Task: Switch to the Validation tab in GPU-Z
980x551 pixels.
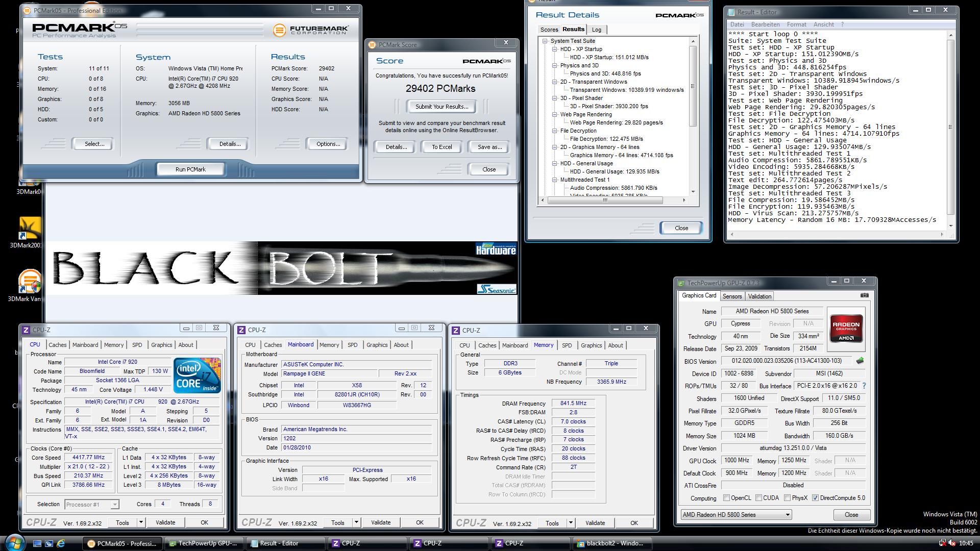Action: click(759, 296)
